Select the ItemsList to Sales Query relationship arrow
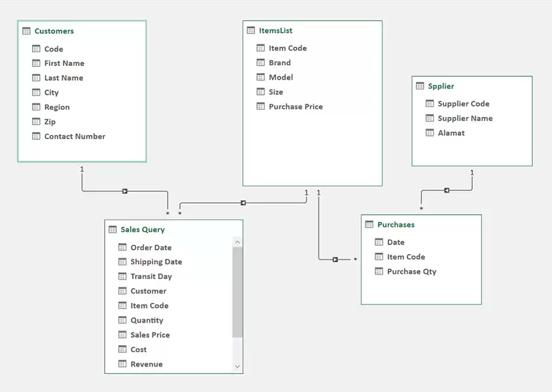The image size is (552, 392). tap(243, 203)
